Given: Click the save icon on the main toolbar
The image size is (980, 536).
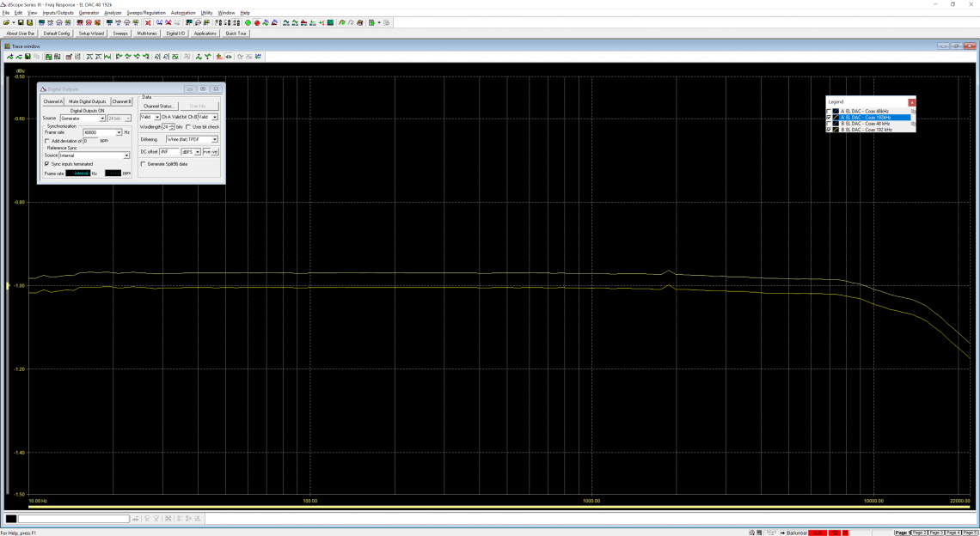Looking at the screenshot, I should click(x=21, y=24).
